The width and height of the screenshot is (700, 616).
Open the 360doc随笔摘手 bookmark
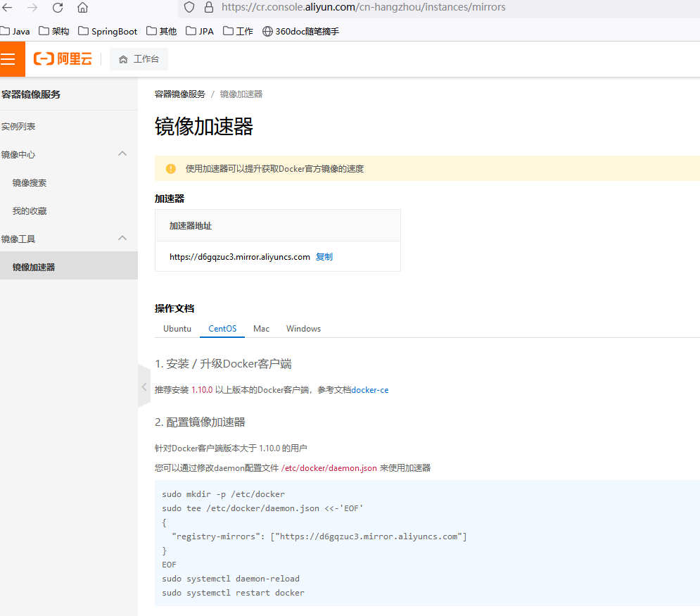point(300,31)
